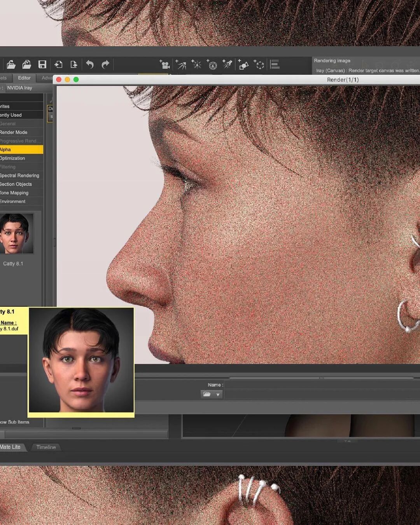Click the align lines icon in the toolbar
This screenshot has width=420, height=525.
[x=275, y=65]
